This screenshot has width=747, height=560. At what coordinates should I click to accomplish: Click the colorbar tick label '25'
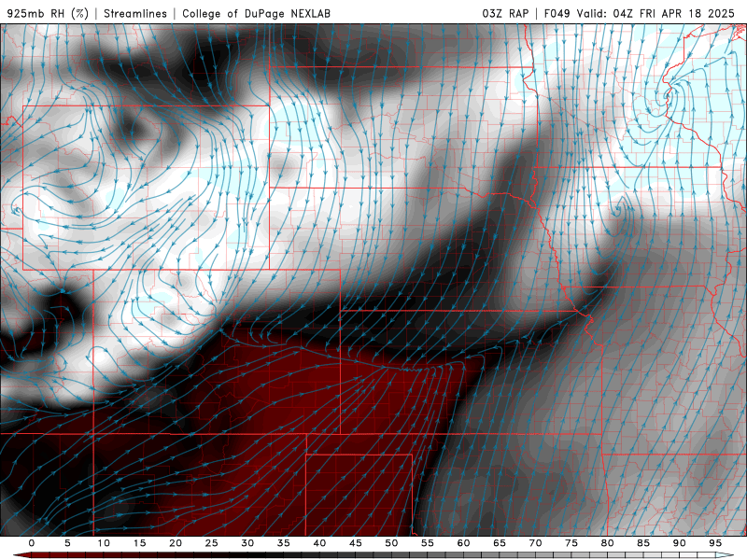tap(212, 543)
